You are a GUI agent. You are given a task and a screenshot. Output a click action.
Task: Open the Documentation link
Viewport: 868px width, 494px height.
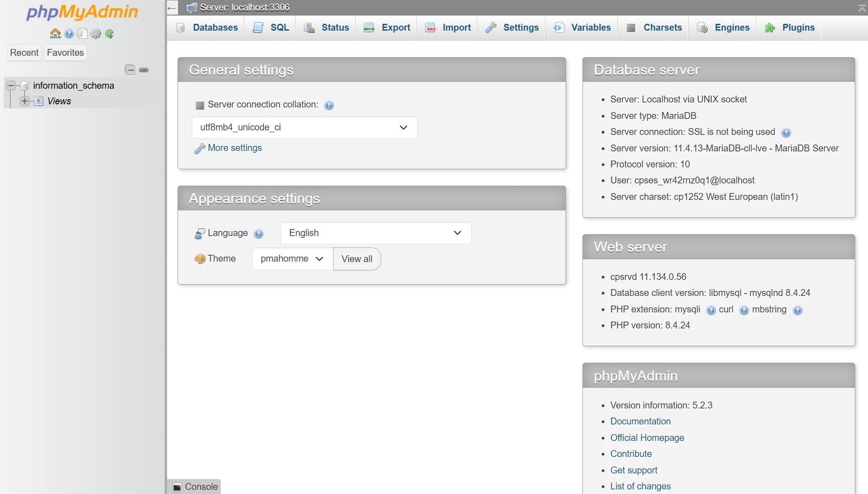641,421
